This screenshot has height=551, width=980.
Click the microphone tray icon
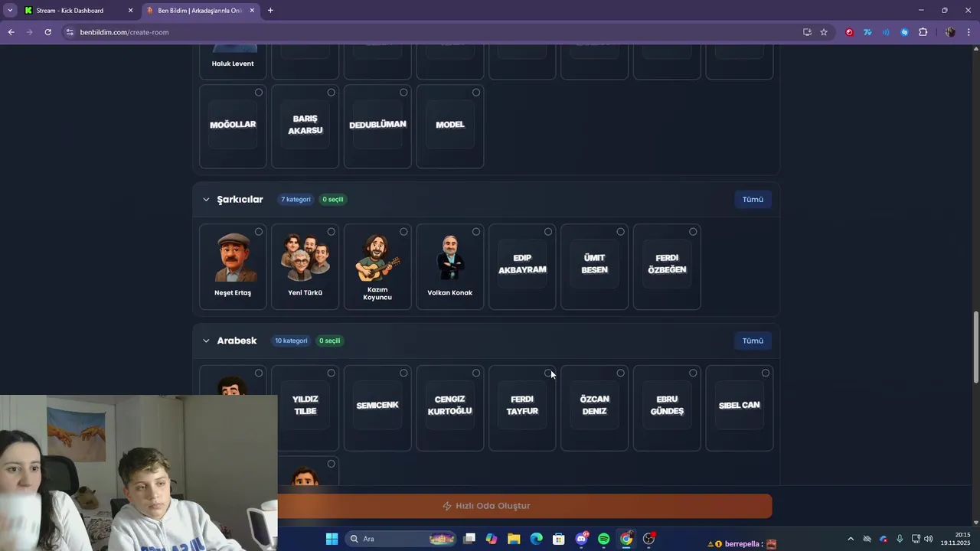pyautogui.click(x=900, y=539)
